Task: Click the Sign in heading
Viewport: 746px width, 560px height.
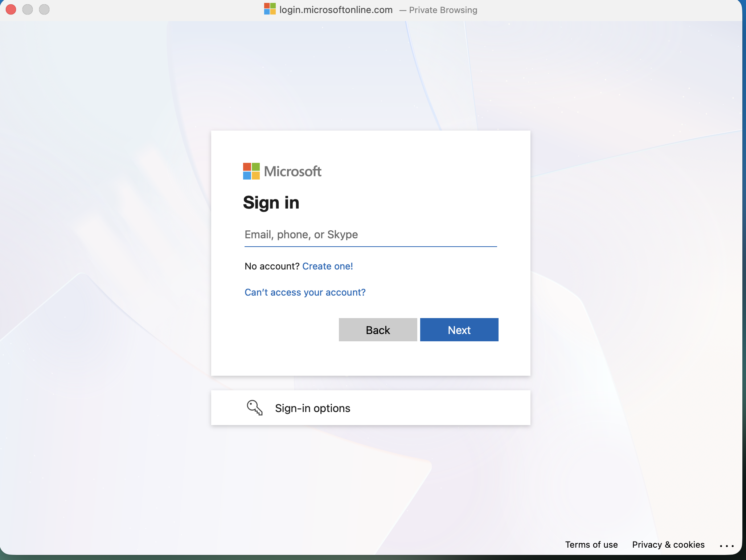Action: click(x=271, y=202)
